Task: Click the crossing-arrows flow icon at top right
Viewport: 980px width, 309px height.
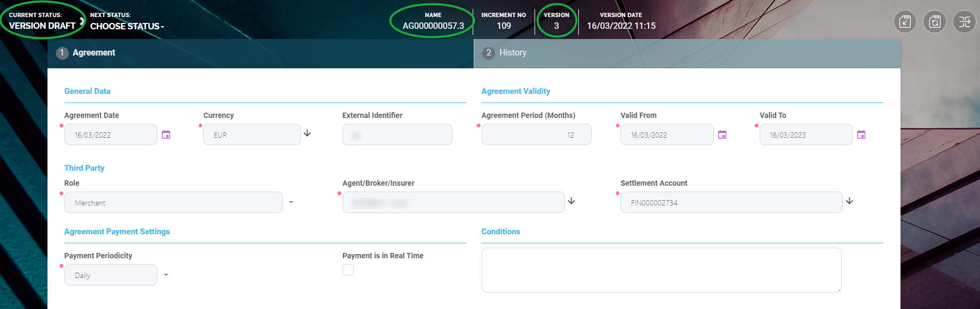Action: [x=965, y=22]
